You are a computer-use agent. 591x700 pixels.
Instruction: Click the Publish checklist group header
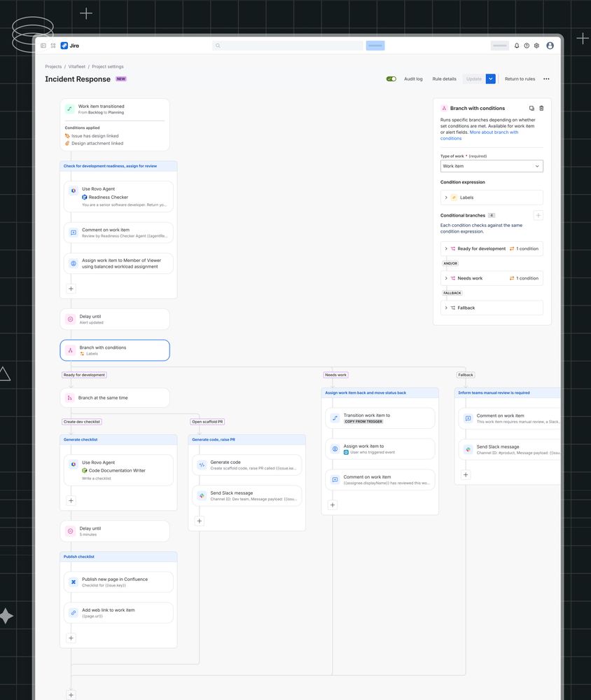[x=118, y=556]
